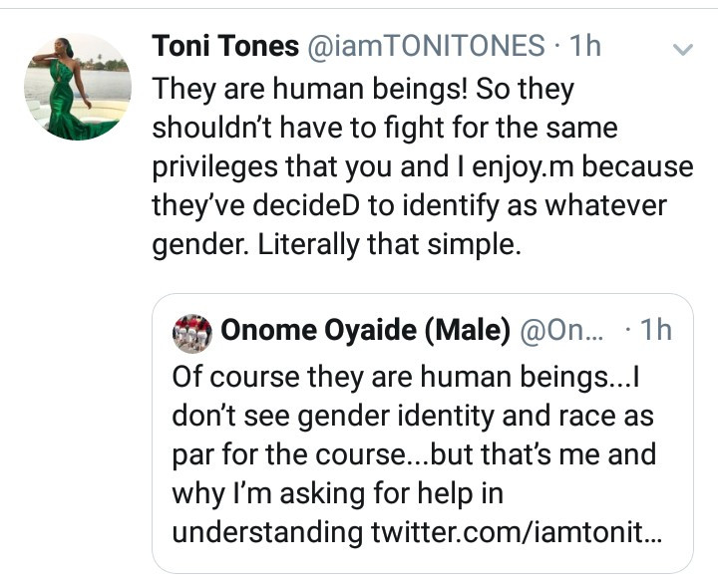Click the Onome Oyaide (Male) name
Viewport: 718px width, 588px height.
point(365,333)
